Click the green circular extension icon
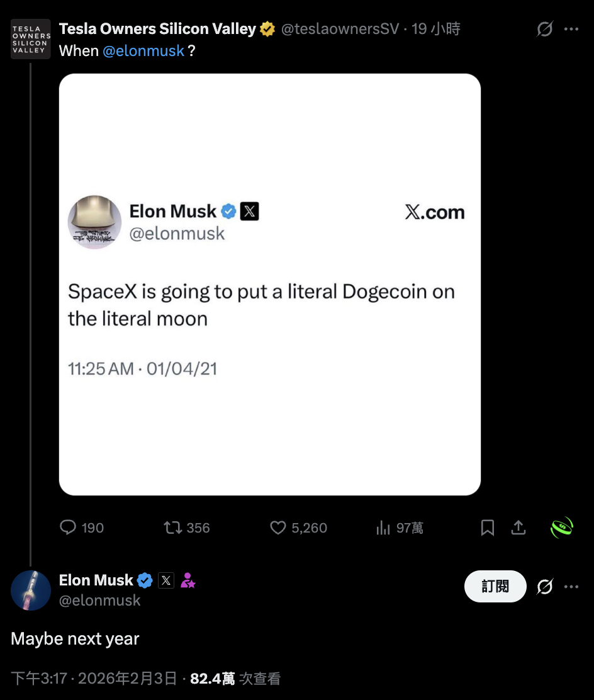The height and width of the screenshot is (700, 594). [x=562, y=528]
